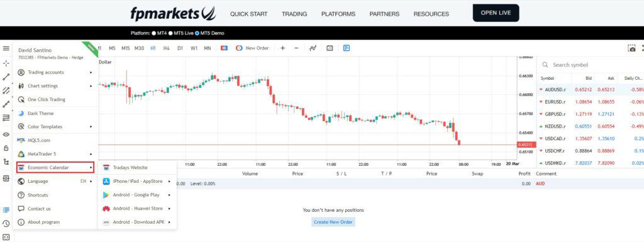Open the Language submenu
Screen dimensions: 644x242
[x=55, y=181]
